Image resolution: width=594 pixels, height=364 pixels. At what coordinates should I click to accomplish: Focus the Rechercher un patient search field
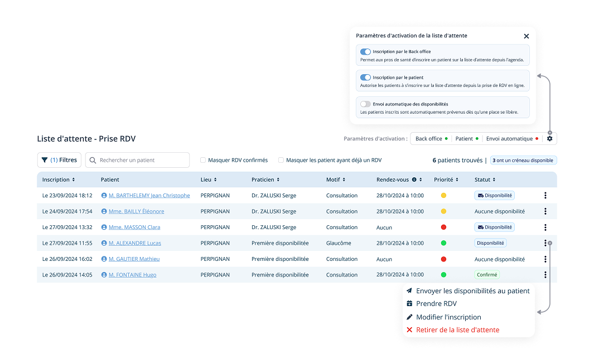tap(137, 160)
